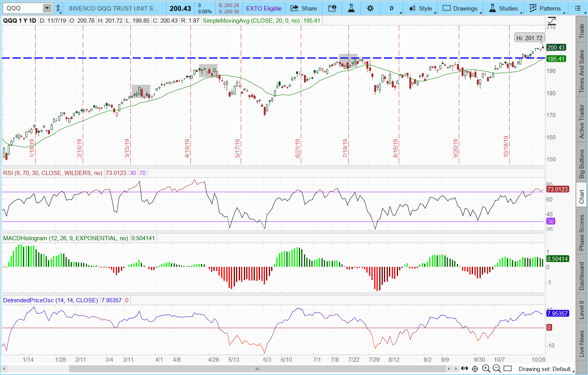Click the flask icon in the top toolbar

coord(351,8)
